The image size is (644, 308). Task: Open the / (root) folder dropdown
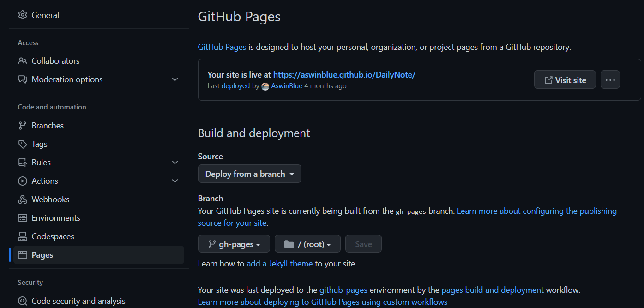[x=307, y=244]
